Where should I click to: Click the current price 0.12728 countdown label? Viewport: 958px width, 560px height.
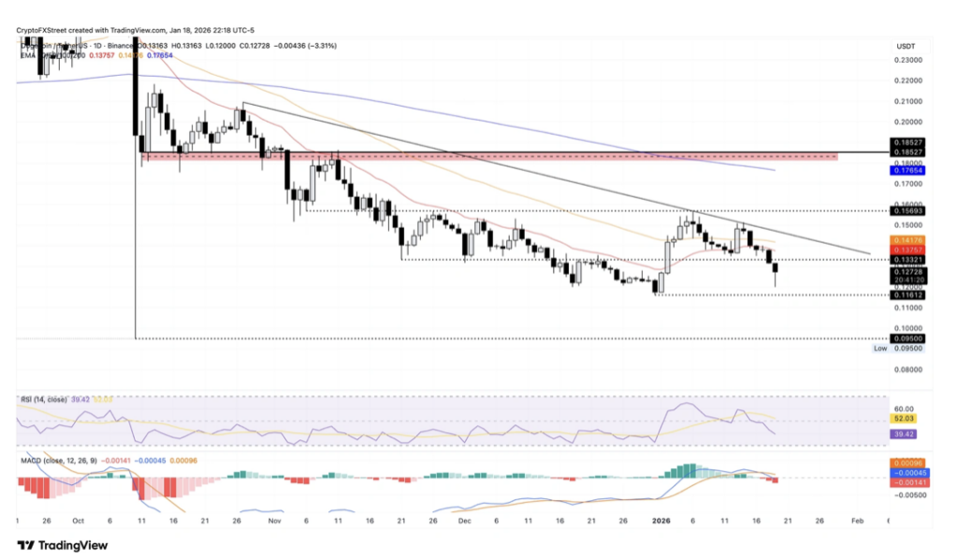coord(907,274)
